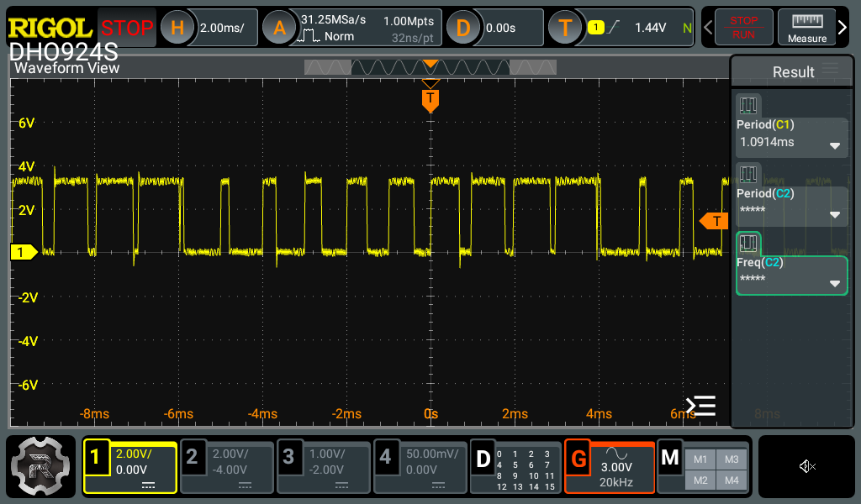The height and width of the screenshot is (504, 861).
Task: Click the channel 2 -4.00V offset value
Action: tap(230, 470)
